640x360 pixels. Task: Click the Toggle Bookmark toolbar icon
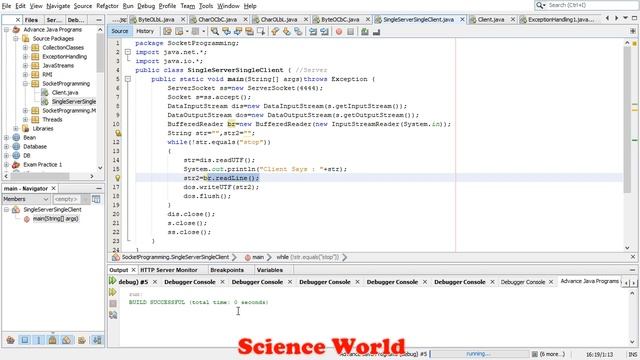point(298,31)
